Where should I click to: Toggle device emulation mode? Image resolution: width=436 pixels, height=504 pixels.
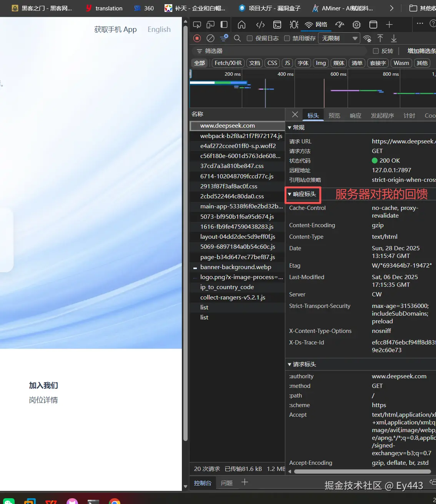click(210, 25)
